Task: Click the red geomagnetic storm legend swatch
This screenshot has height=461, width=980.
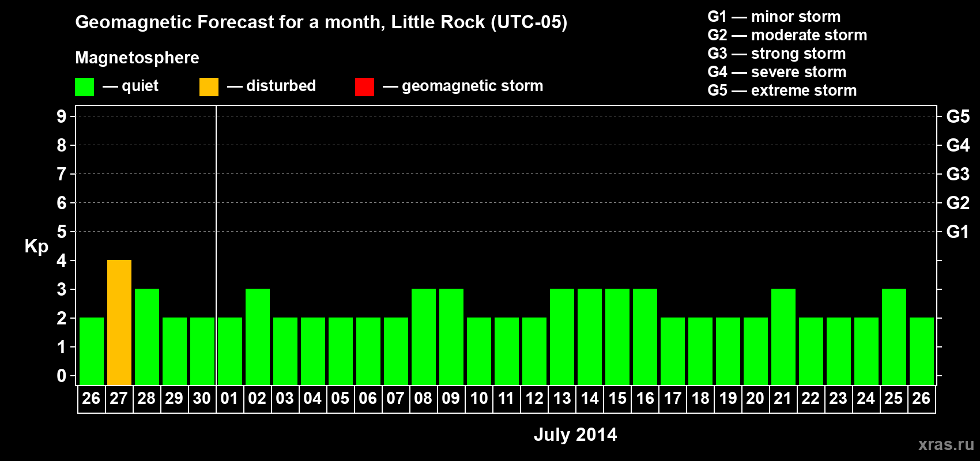Action: tap(364, 87)
